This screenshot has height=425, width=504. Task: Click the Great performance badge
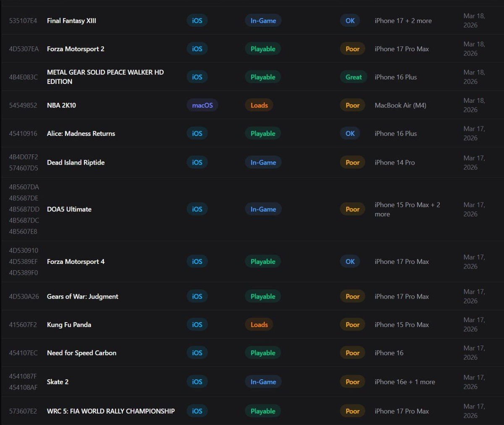point(353,77)
